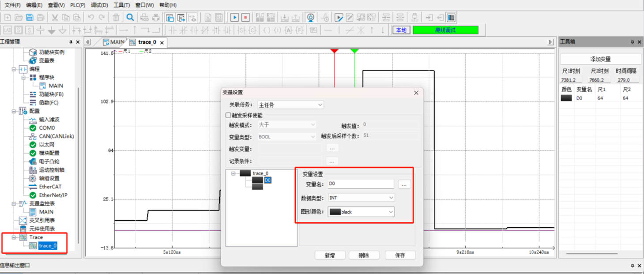Open the 查看(V) menu

56,5
